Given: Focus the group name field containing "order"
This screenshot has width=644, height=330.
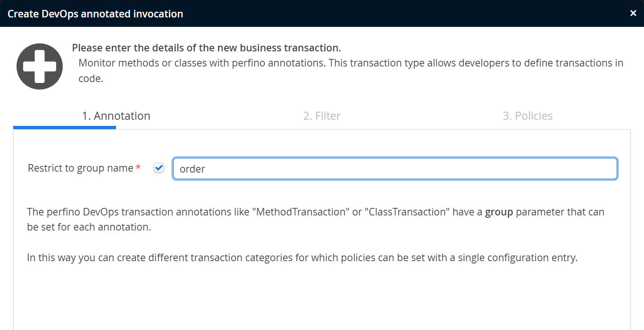Looking at the screenshot, I should coord(395,169).
